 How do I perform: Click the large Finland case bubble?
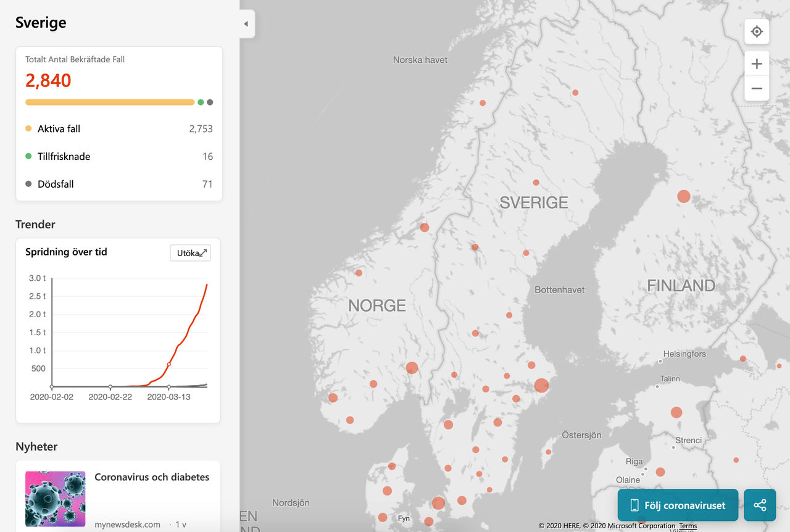point(683,197)
